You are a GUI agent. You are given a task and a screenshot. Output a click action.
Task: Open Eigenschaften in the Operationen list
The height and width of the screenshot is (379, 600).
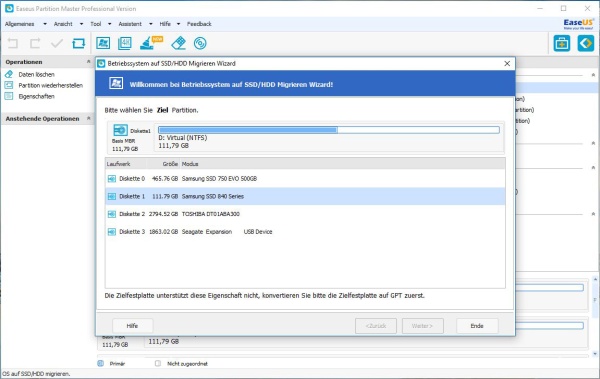[36, 96]
